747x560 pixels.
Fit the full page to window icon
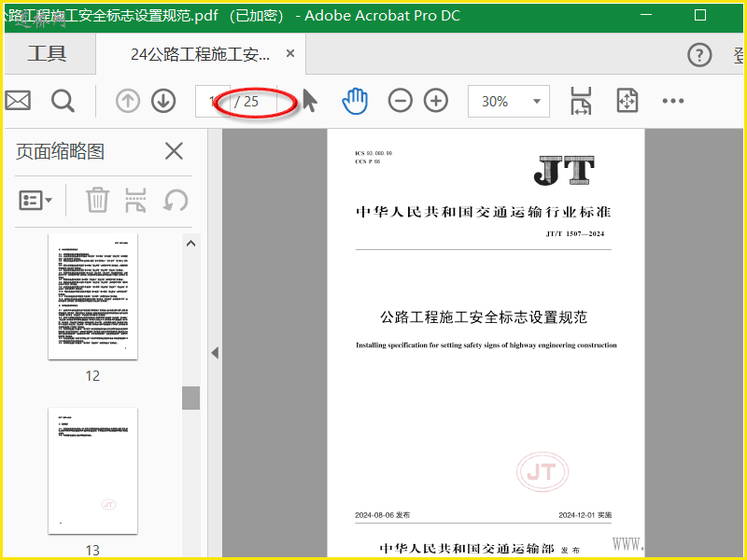(x=627, y=101)
